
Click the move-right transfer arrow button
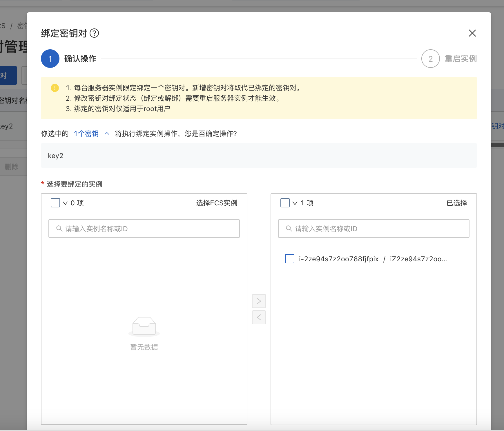coord(259,301)
